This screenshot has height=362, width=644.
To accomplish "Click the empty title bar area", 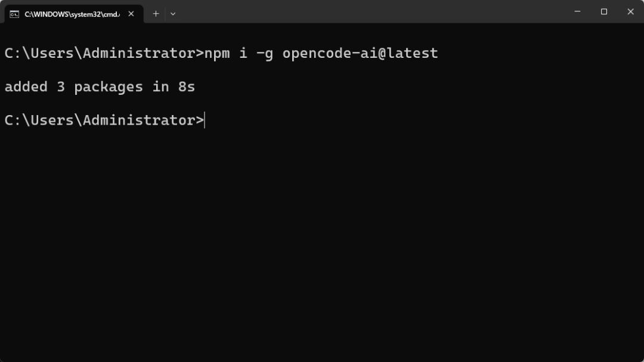I will coord(370,12).
